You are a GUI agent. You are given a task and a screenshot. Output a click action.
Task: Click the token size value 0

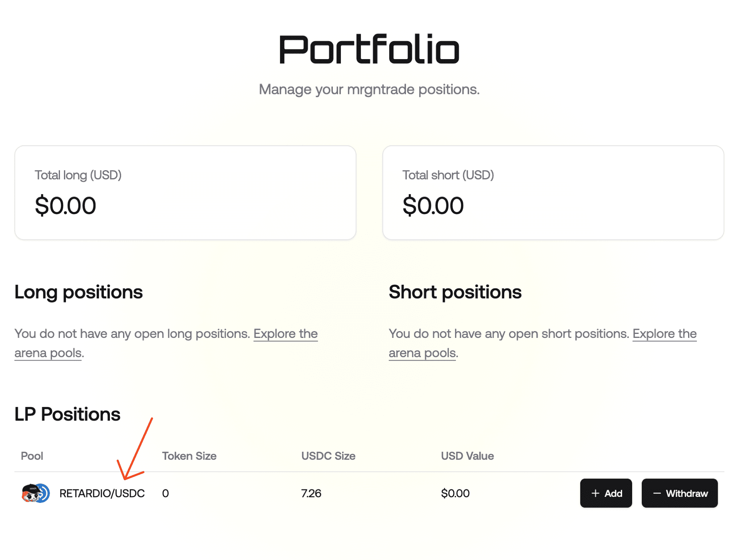tap(165, 493)
